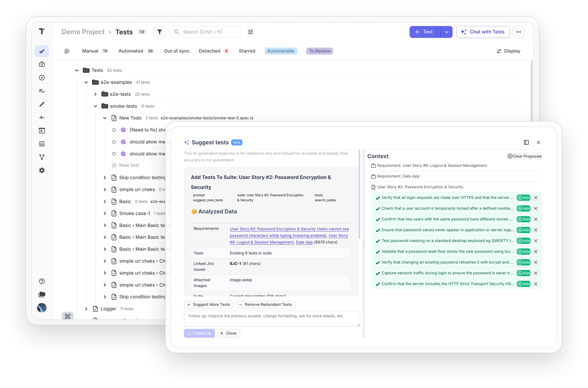The width and height of the screenshot is (588, 388).
Task: Open the three-dots more menu
Action: pyautogui.click(x=518, y=32)
